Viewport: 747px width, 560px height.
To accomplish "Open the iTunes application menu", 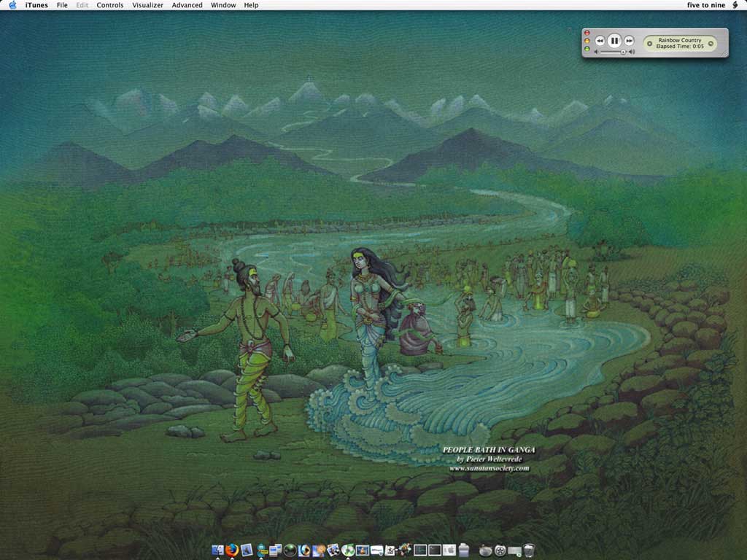I will tap(36, 5).
